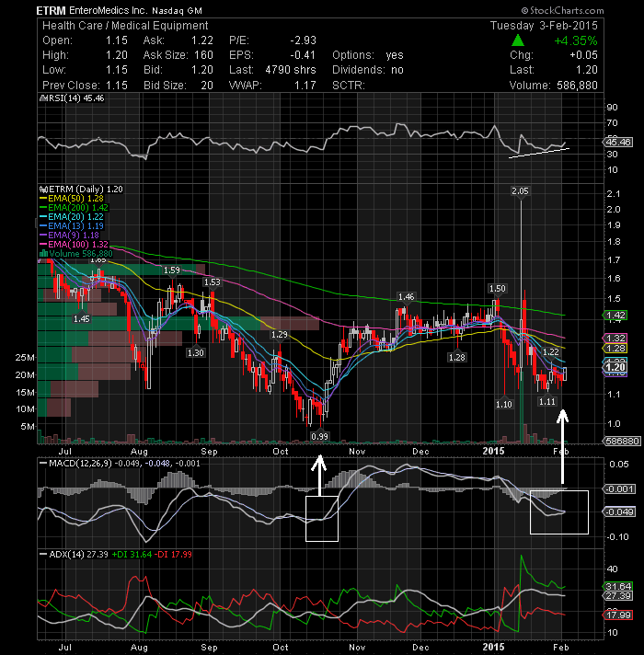Click the 1.11 low price label
The image size is (644, 655).
[x=547, y=402]
